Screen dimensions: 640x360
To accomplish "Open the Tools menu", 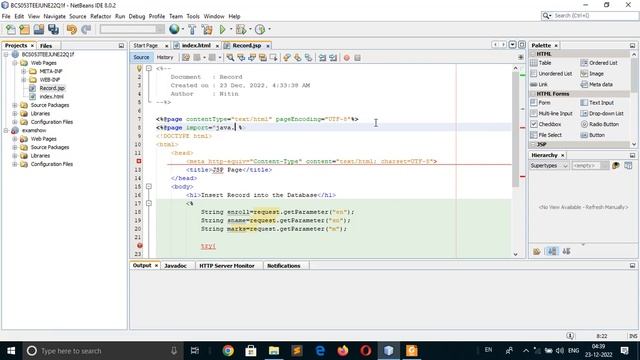I will (193, 16).
